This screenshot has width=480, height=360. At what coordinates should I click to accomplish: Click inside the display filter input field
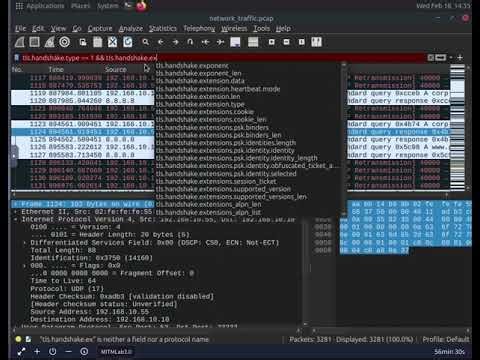pyautogui.click(x=223, y=58)
